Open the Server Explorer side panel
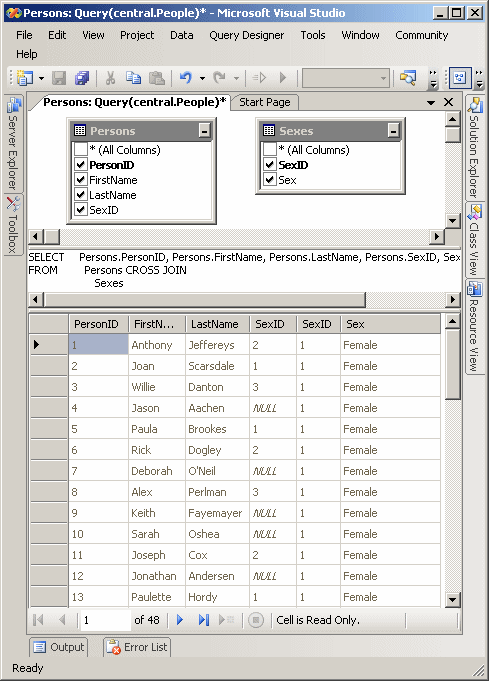Image resolution: width=489 pixels, height=681 pixels. 13,144
